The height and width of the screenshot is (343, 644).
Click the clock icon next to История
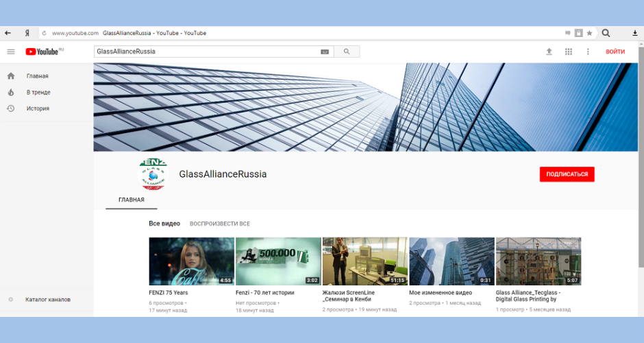click(x=11, y=108)
